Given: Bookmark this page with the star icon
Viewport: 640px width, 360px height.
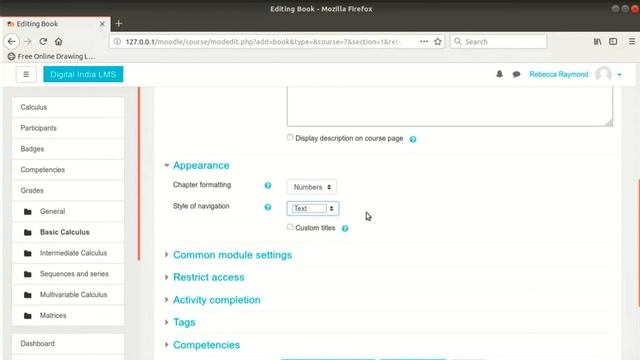Looking at the screenshot, I should [x=438, y=41].
